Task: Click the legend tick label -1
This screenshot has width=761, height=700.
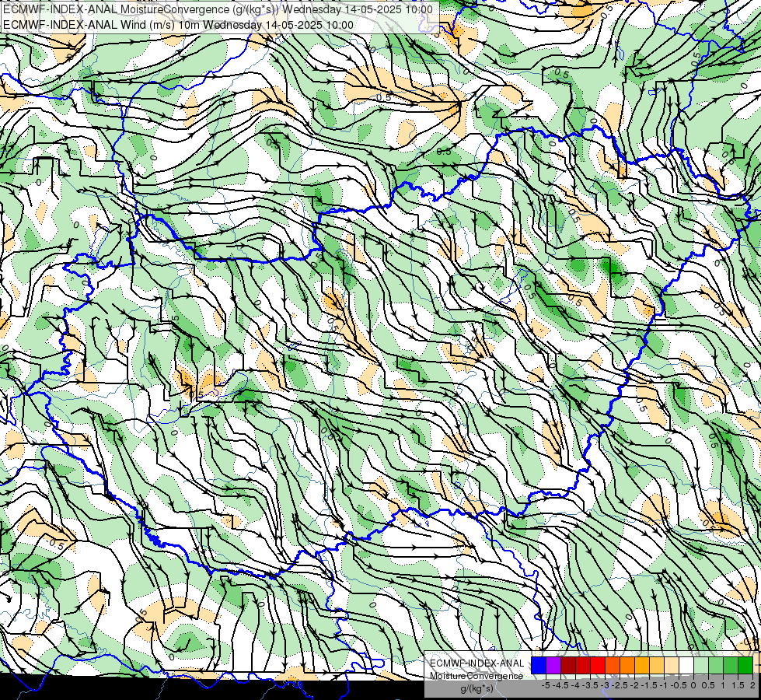Action: [664, 685]
